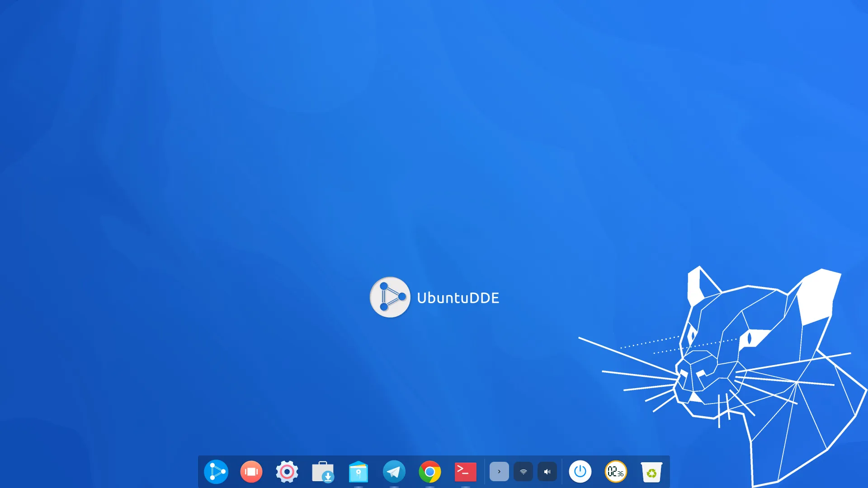Launch the Deepin Terminal
868x488 pixels.
[x=465, y=471]
